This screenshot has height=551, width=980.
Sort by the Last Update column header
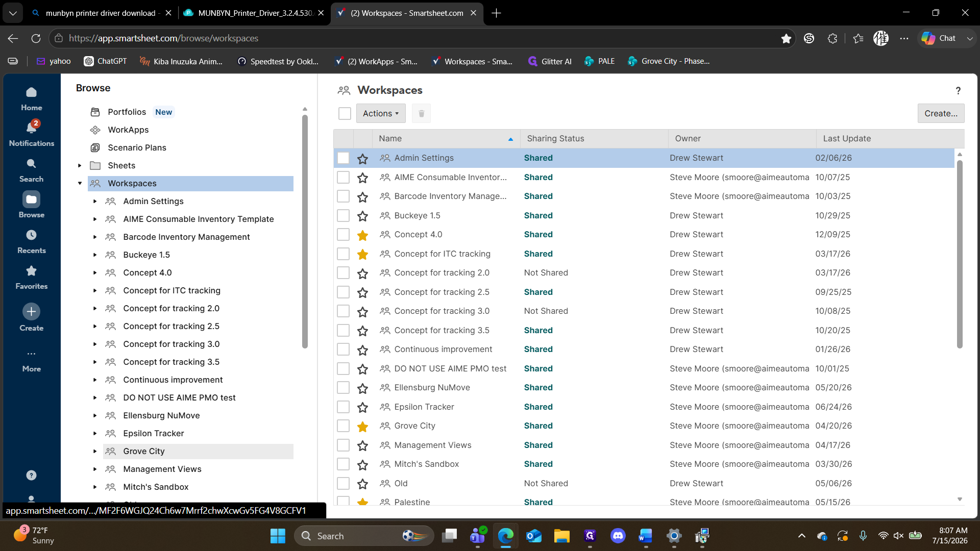890,138
